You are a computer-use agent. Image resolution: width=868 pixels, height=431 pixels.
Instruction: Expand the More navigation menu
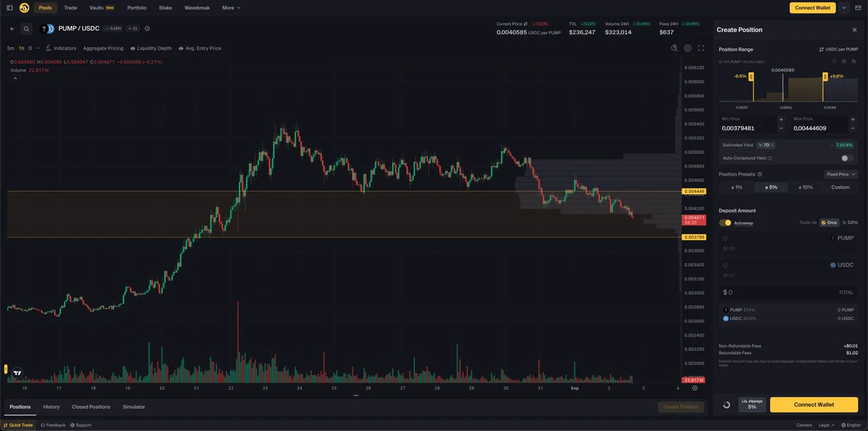coord(231,8)
